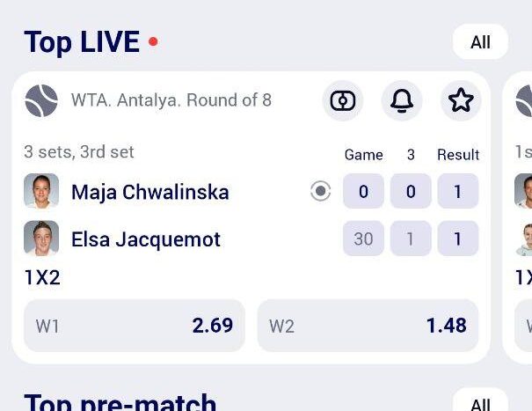Select the Maja Chwalinska player name

[150, 192]
